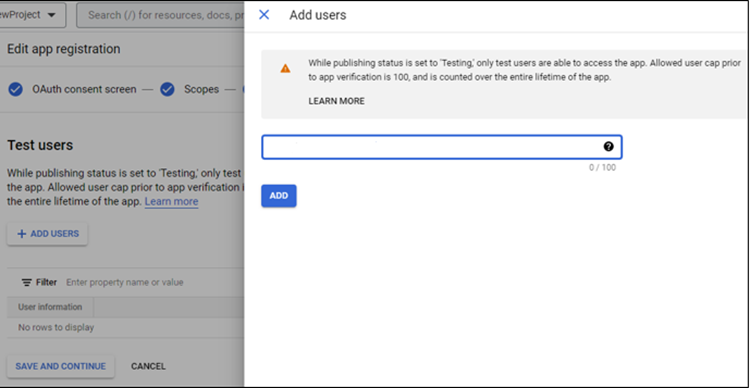Click the User information column header

click(50, 307)
